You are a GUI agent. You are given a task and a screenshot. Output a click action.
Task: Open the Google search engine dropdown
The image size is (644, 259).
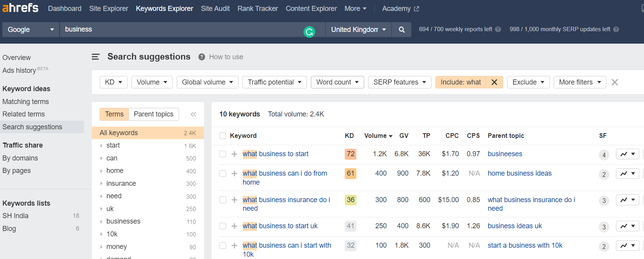tap(31, 30)
